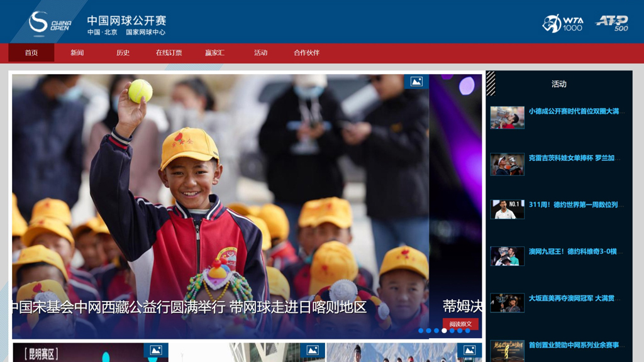Click the 克雷吉茨科娃女单捧杯 article thumbnail
The height and width of the screenshot is (362, 644).
coord(507,163)
